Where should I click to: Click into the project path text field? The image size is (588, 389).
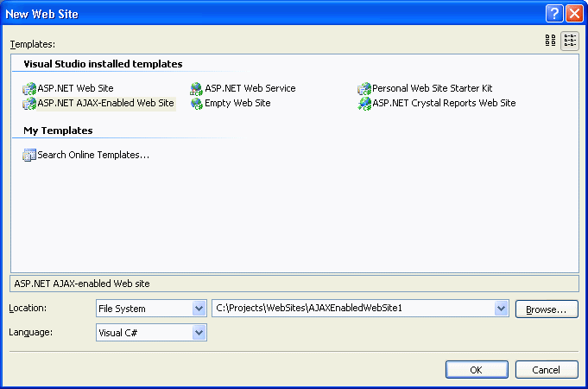353,309
